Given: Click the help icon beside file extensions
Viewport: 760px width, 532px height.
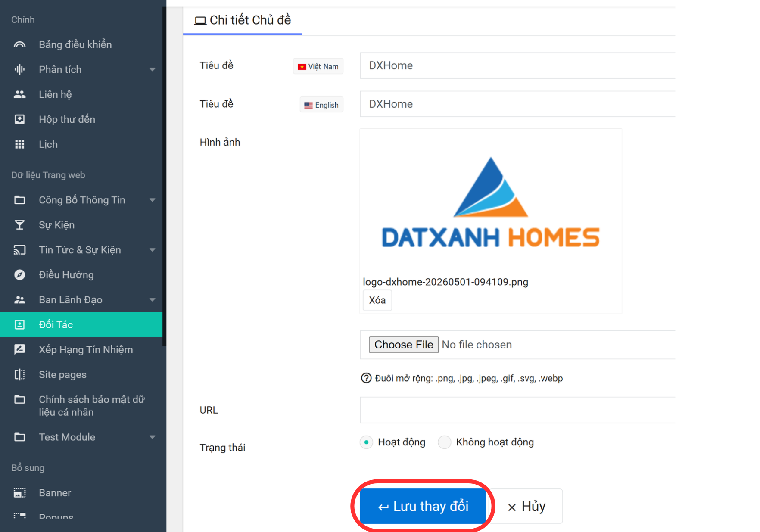Looking at the screenshot, I should [366, 378].
